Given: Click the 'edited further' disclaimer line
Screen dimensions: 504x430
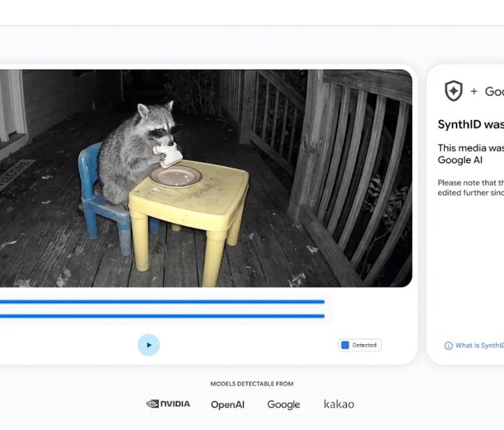Looking at the screenshot, I should pos(471,193).
